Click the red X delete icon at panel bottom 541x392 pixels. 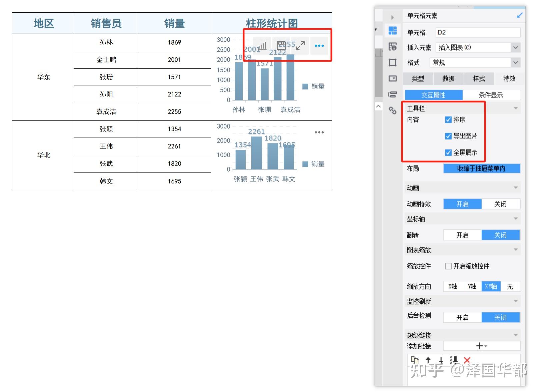tap(467, 360)
